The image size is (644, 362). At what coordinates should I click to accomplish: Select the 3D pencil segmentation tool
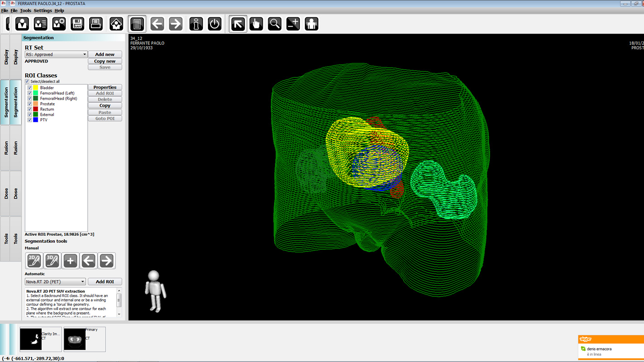pyautogui.click(x=52, y=261)
